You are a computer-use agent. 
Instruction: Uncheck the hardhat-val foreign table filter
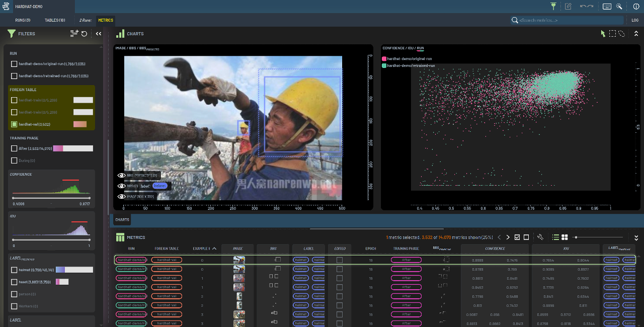point(14,124)
